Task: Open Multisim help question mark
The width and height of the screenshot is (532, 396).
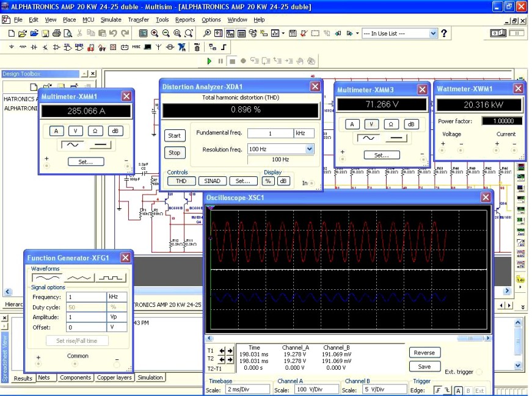Action: coord(444,33)
